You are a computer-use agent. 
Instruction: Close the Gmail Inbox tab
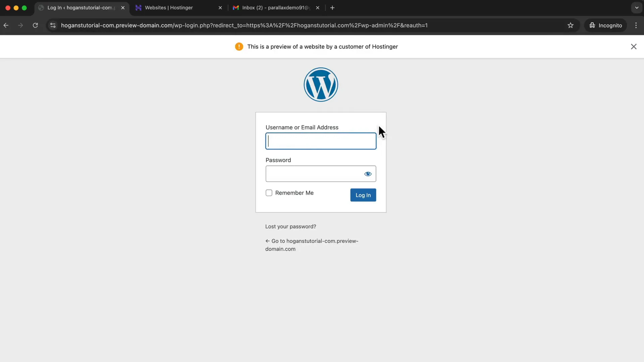click(x=318, y=8)
